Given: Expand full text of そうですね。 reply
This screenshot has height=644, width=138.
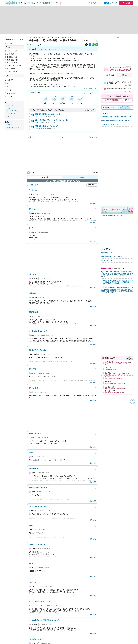Looking at the screenshot, I should tap(92, 204).
